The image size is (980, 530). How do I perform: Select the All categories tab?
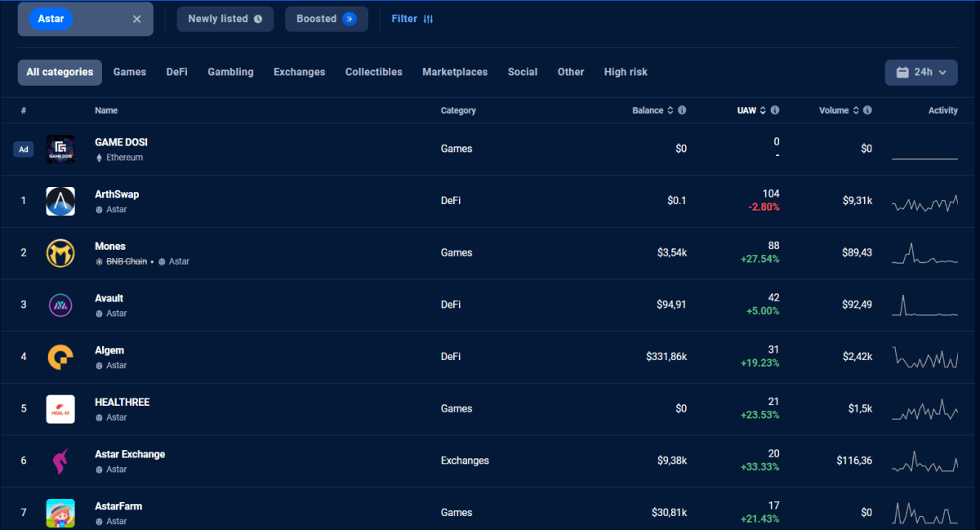pyautogui.click(x=60, y=72)
